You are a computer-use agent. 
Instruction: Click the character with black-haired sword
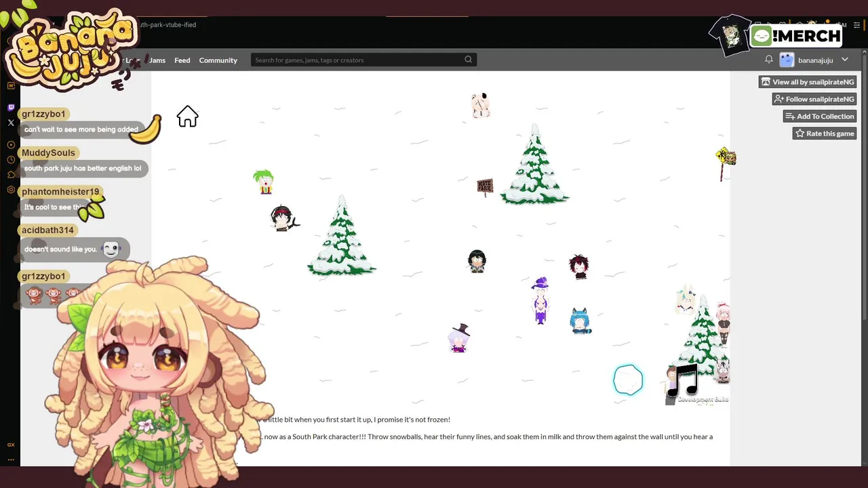[283, 218]
